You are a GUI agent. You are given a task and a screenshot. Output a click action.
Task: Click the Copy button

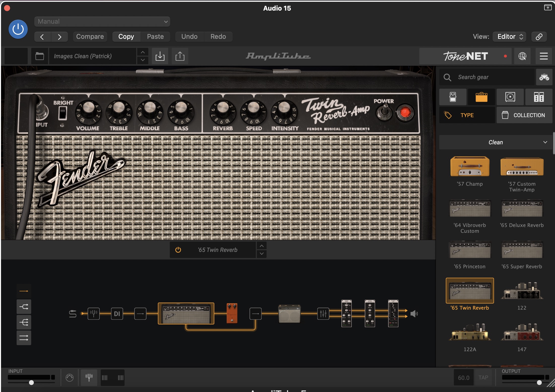[126, 37]
